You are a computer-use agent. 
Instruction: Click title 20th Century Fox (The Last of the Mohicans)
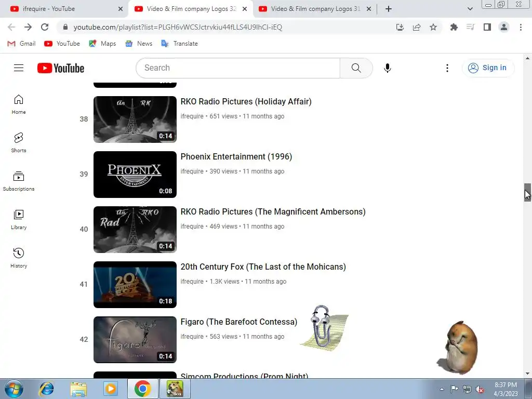[x=263, y=267]
